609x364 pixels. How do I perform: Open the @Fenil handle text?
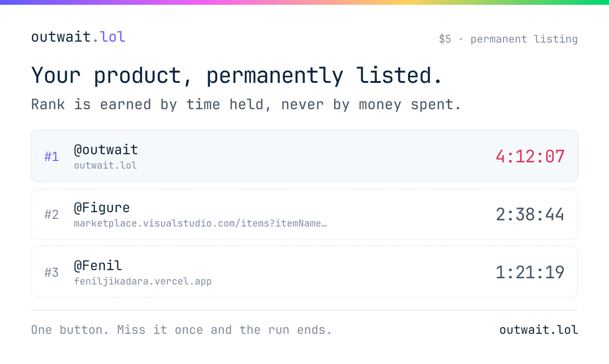tap(98, 265)
